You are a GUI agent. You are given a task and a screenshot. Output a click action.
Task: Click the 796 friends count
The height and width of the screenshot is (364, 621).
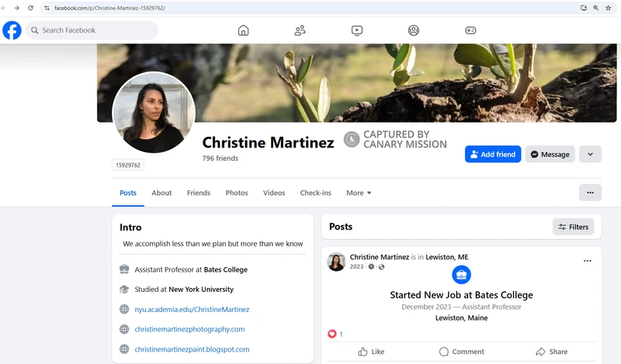tap(220, 158)
